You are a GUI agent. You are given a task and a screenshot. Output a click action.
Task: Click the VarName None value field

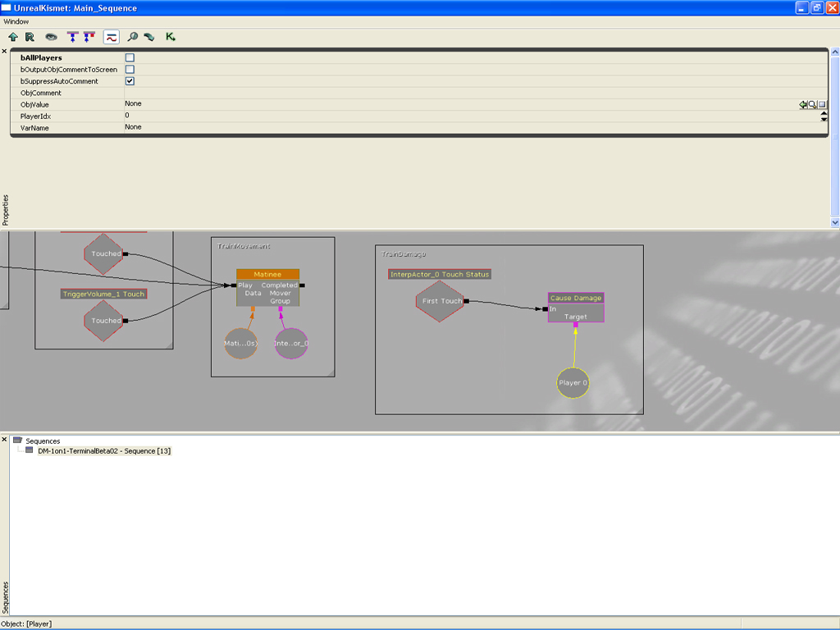(x=476, y=127)
